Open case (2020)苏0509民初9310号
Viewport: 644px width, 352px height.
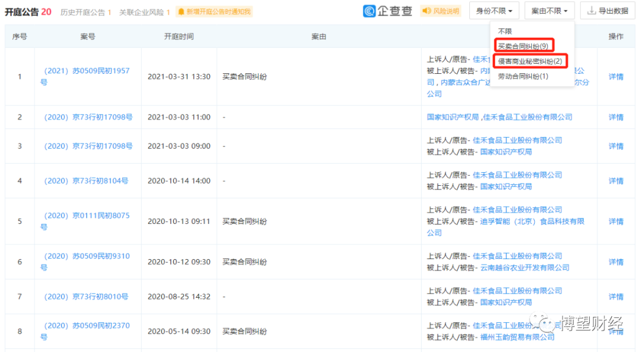tap(85, 261)
